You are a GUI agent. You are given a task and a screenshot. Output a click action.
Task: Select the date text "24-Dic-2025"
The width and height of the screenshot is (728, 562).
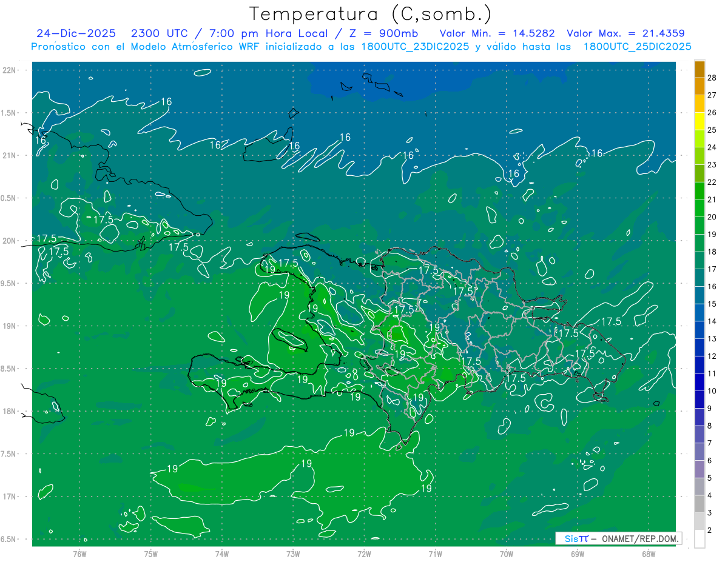pos(76,33)
